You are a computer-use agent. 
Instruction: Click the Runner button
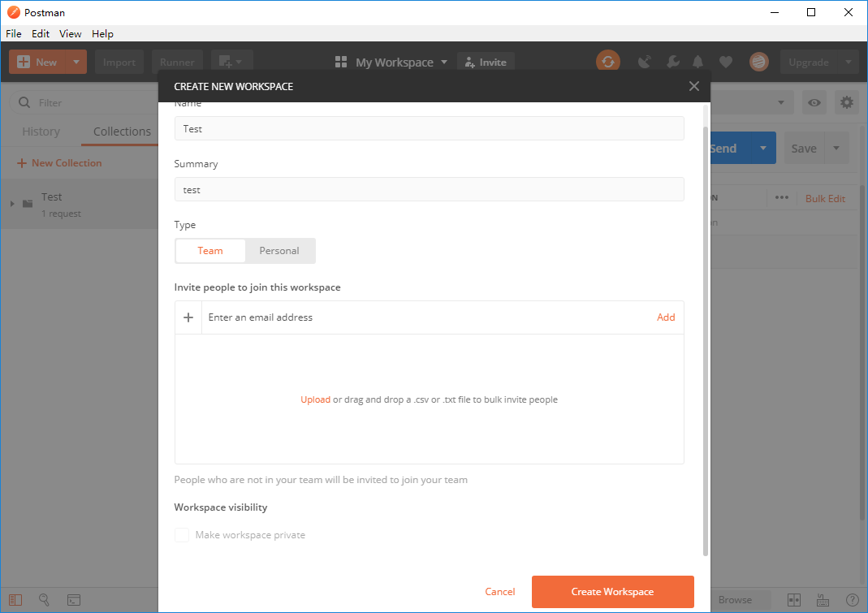coord(177,62)
